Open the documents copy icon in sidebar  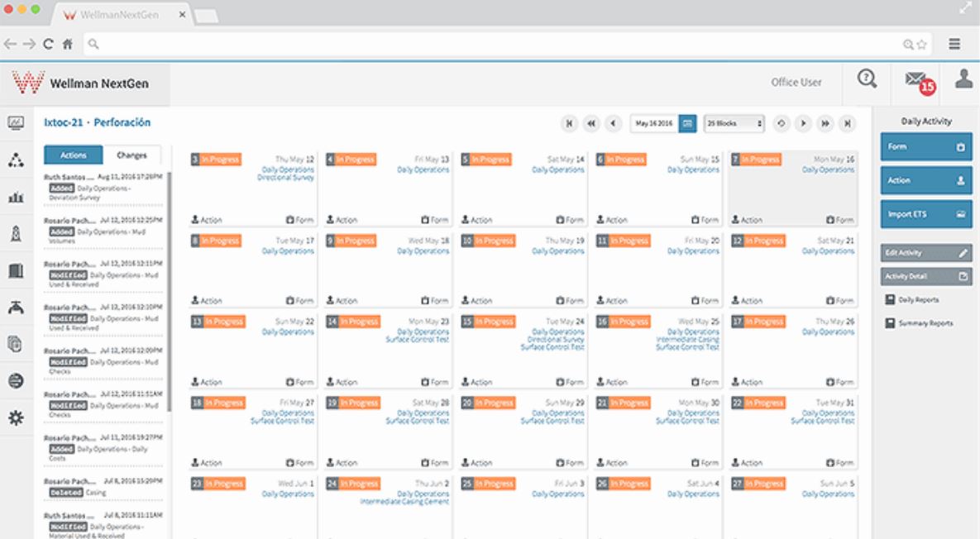[x=15, y=344]
